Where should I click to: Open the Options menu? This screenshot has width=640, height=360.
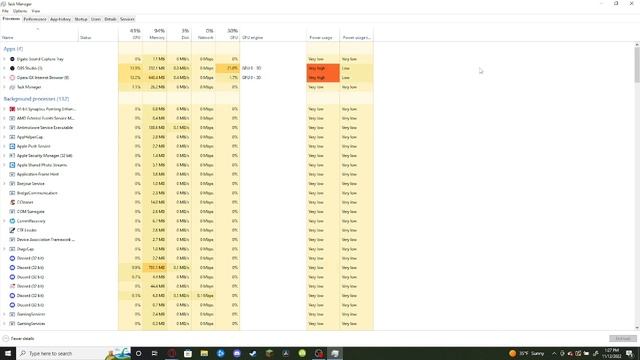pyautogui.click(x=20, y=11)
